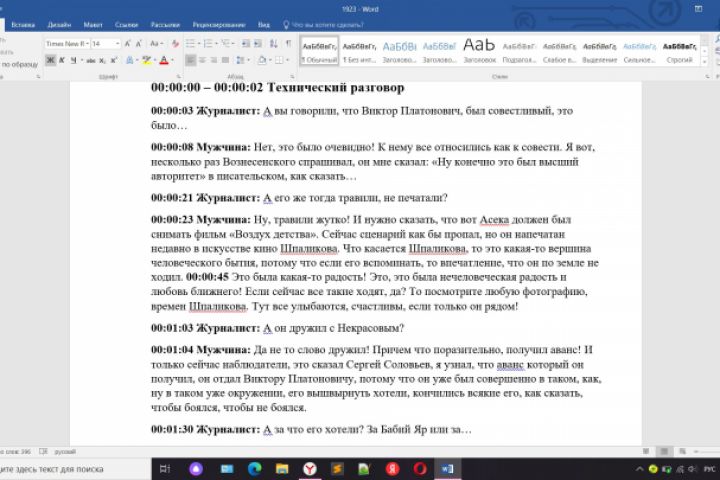The width and height of the screenshot is (720, 480).
Task: Open Task View on the taskbar
Action: 165,469
